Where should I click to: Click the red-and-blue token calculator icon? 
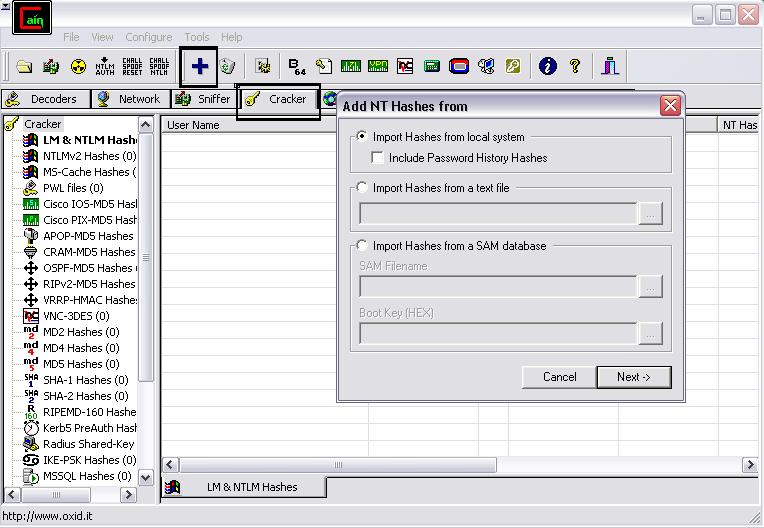click(x=458, y=66)
